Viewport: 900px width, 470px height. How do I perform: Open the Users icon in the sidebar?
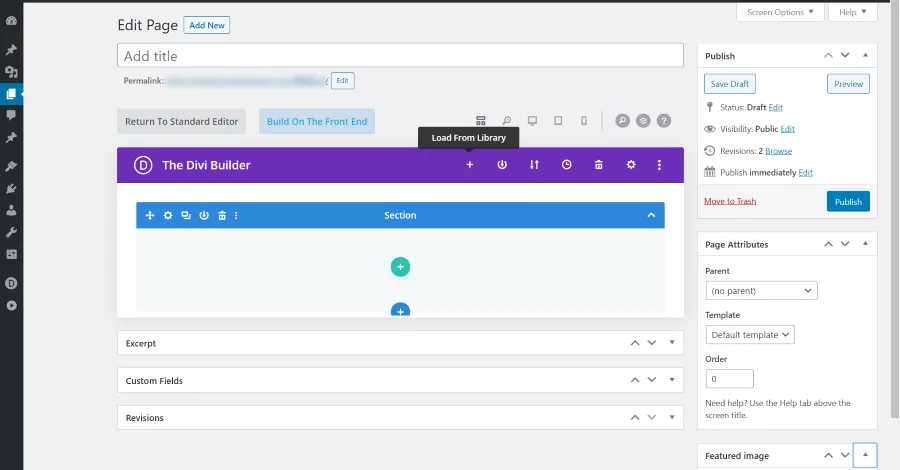[11, 210]
